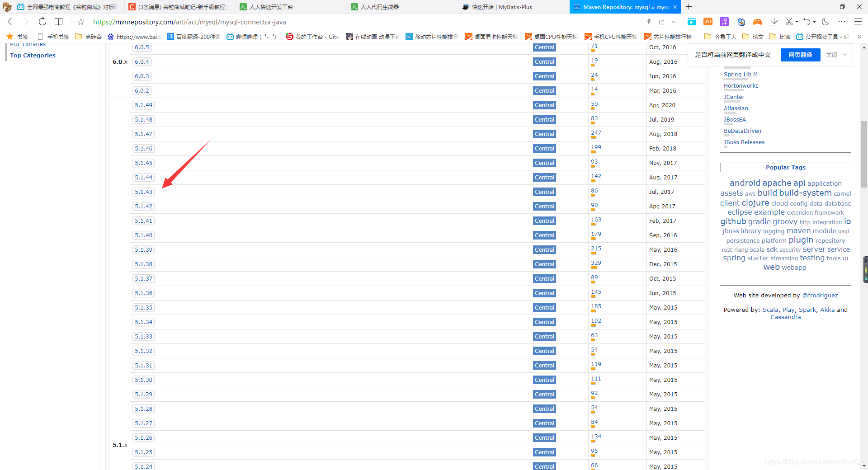Click the usages count 247 for version 5.1.47

click(596, 133)
